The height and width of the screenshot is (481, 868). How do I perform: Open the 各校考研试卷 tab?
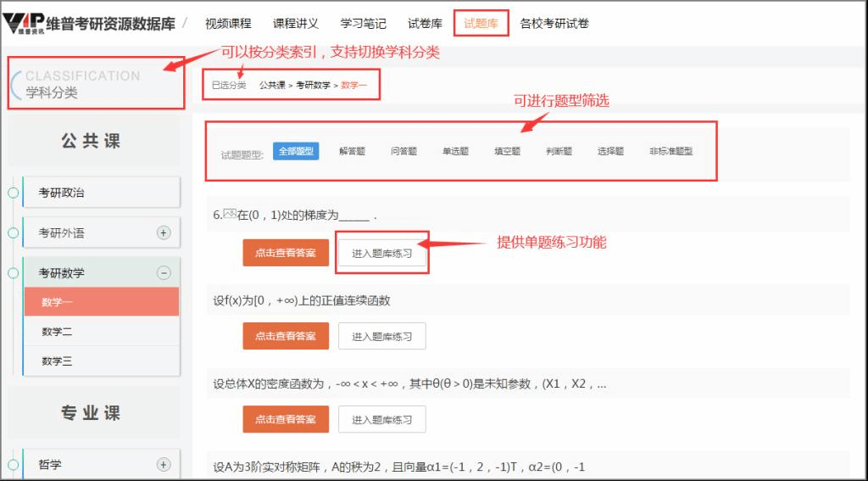[554, 24]
